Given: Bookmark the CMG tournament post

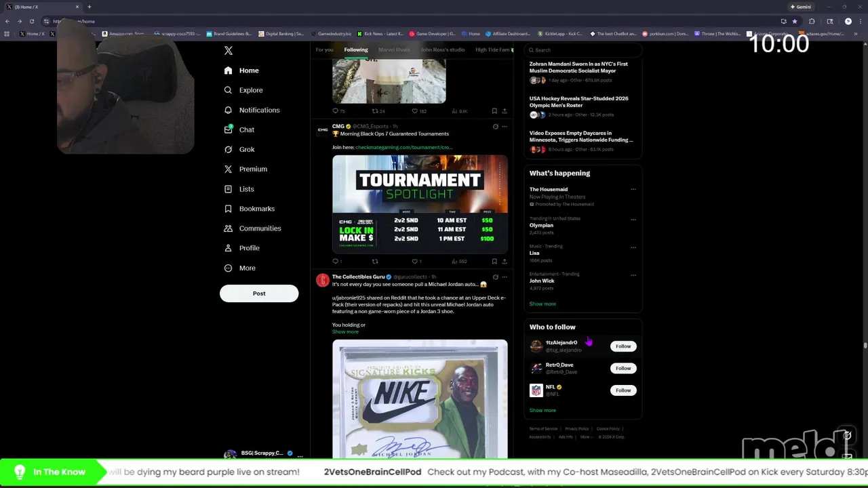Looking at the screenshot, I should (x=494, y=261).
